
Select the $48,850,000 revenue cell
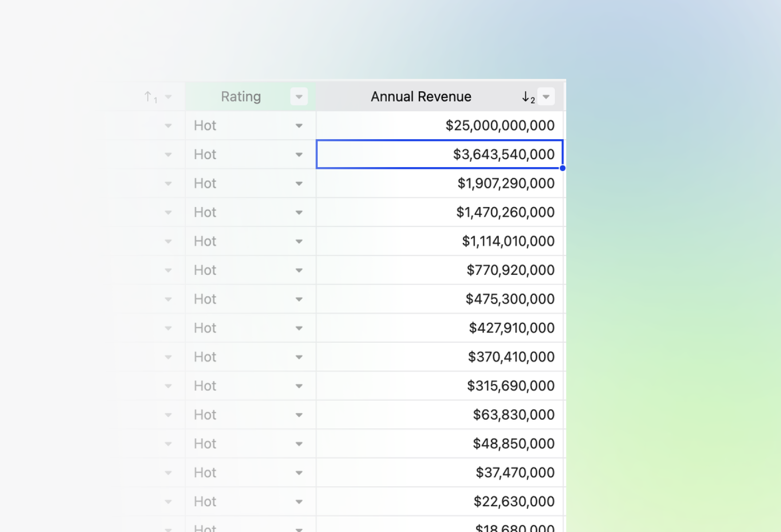tap(440, 443)
